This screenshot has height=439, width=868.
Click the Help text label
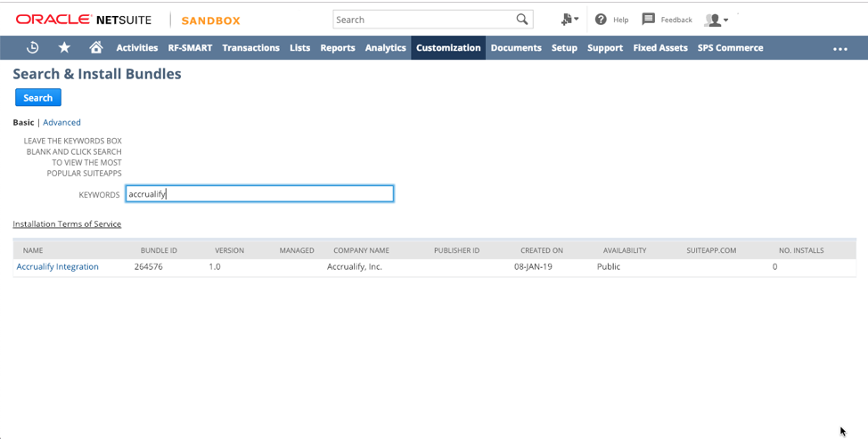coord(620,20)
